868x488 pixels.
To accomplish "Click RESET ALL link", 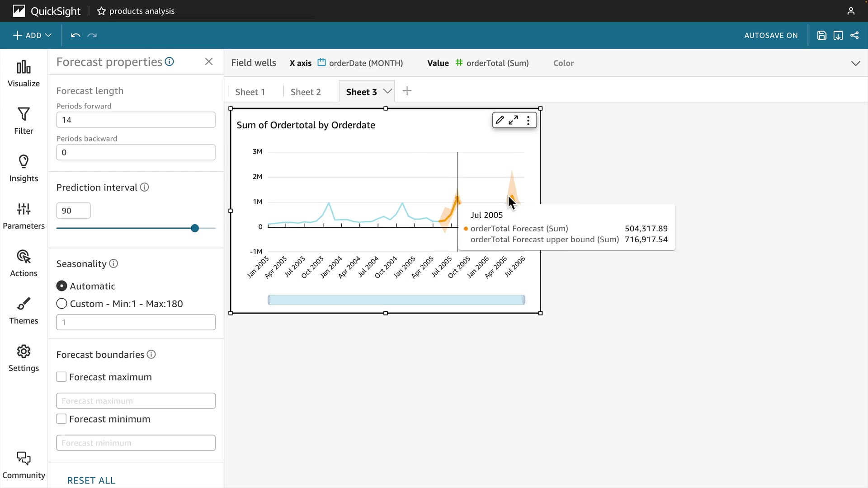I will pos(91,480).
